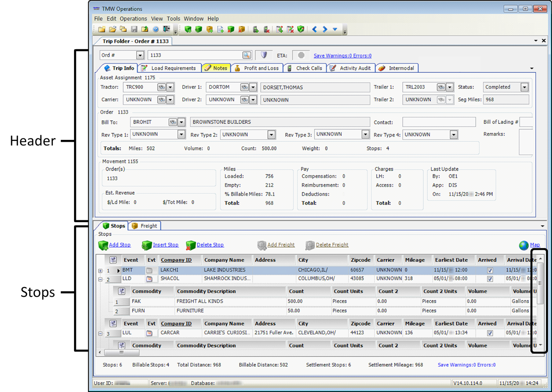Collapse stop 2 row in Stops grid
The width and height of the screenshot is (552, 392).
click(101, 279)
